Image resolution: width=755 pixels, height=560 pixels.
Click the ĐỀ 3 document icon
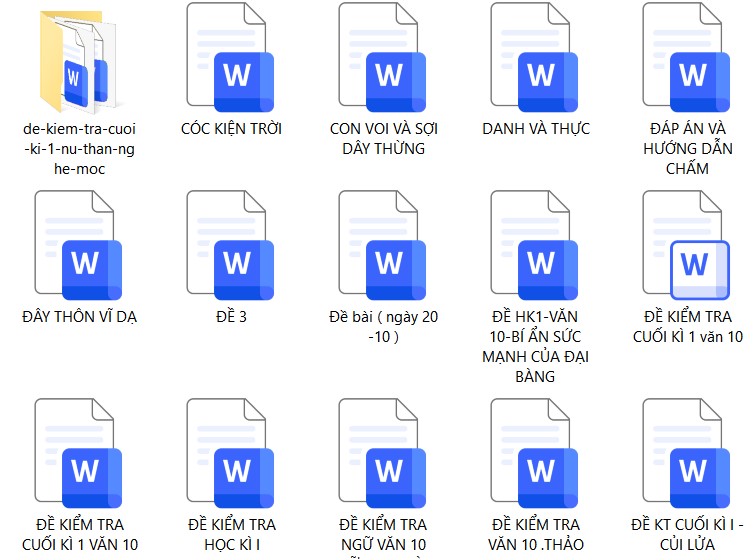coord(231,248)
